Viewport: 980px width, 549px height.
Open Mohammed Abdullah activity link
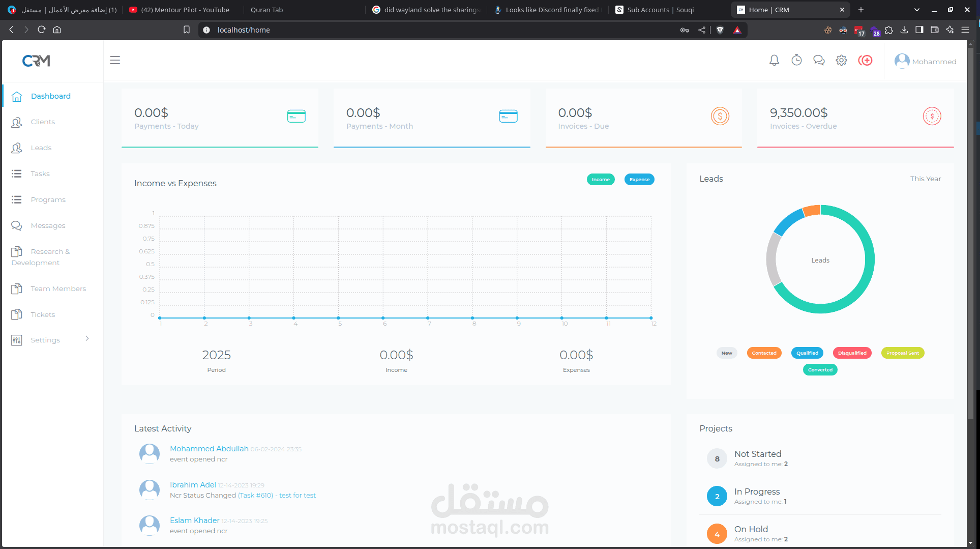[x=209, y=449]
